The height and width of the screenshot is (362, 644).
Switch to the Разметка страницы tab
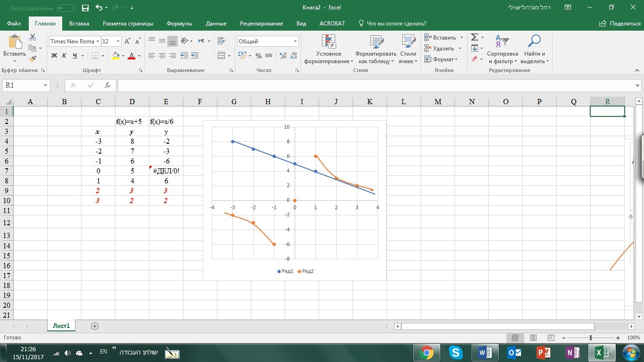[128, 24]
